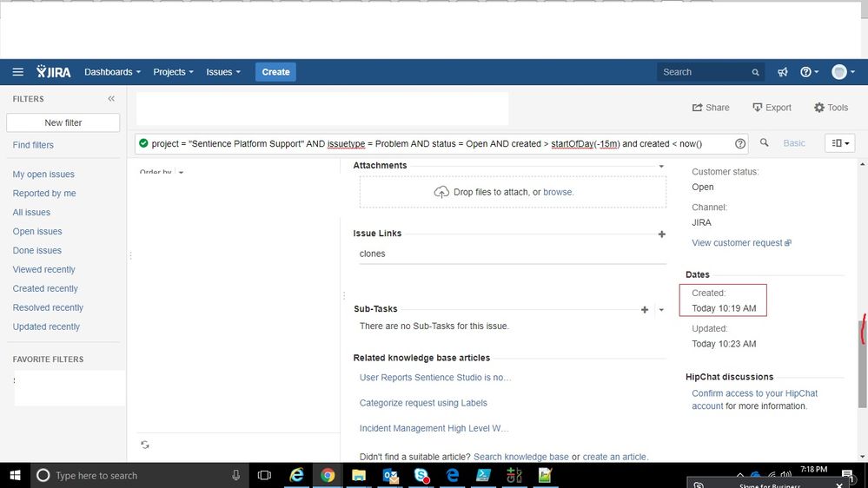Switch to Chrome in taskbar
The height and width of the screenshot is (488, 868).
pyautogui.click(x=328, y=475)
